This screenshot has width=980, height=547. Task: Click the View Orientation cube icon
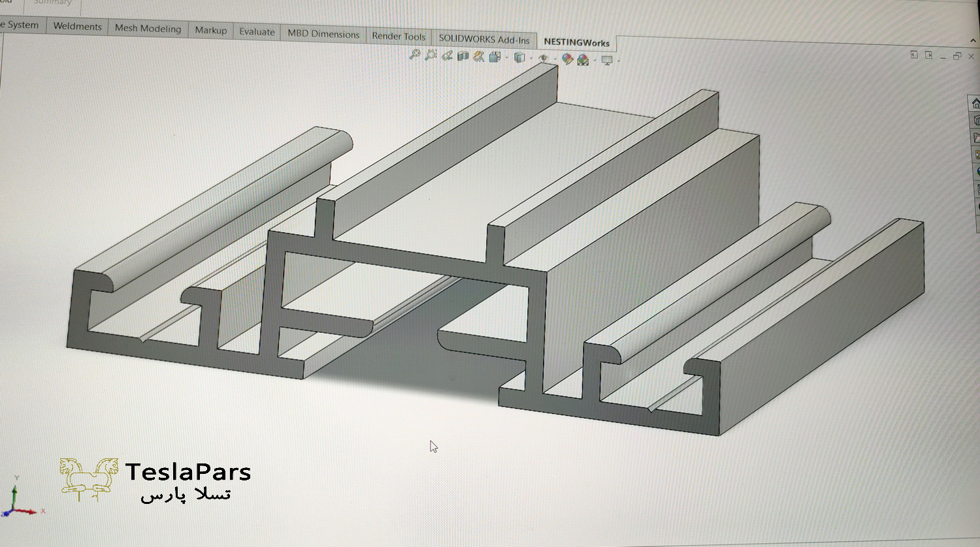pyautogui.click(x=495, y=57)
